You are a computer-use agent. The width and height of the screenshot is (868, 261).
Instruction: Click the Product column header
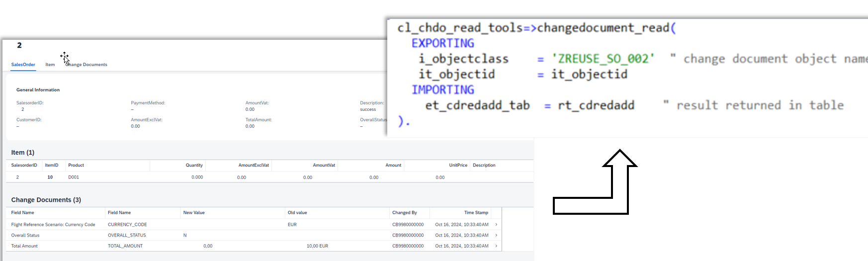tap(76, 165)
